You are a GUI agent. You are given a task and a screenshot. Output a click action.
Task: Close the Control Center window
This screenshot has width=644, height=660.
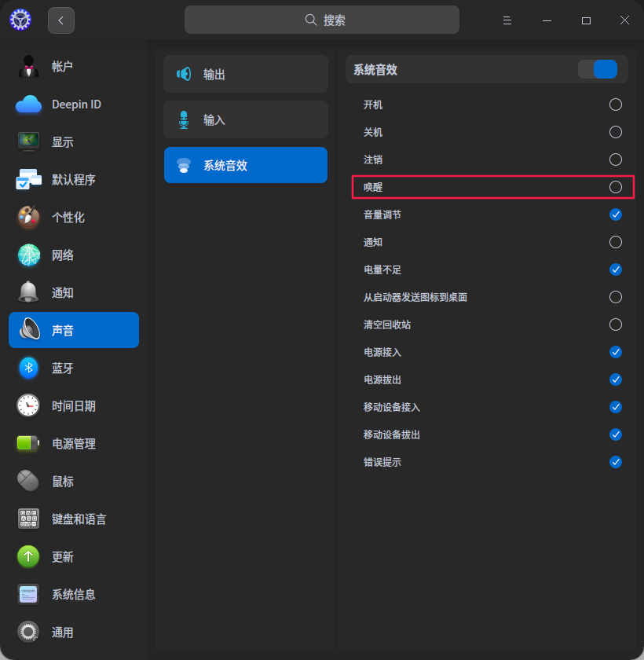(x=624, y=20)
